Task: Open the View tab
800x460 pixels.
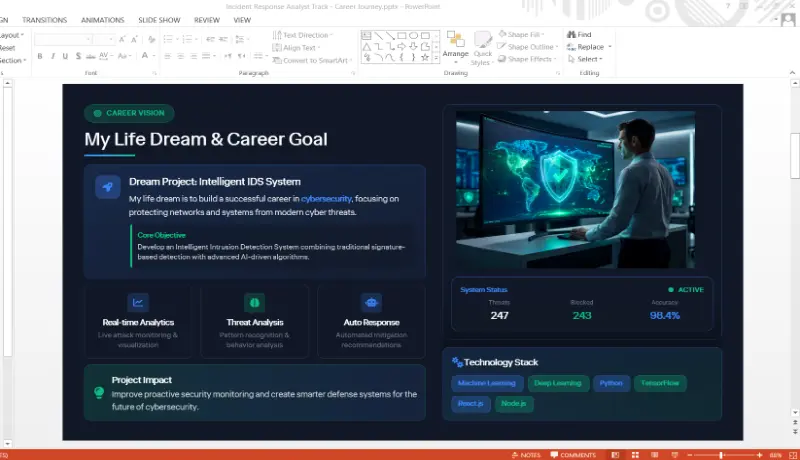Action: (242, 20)
